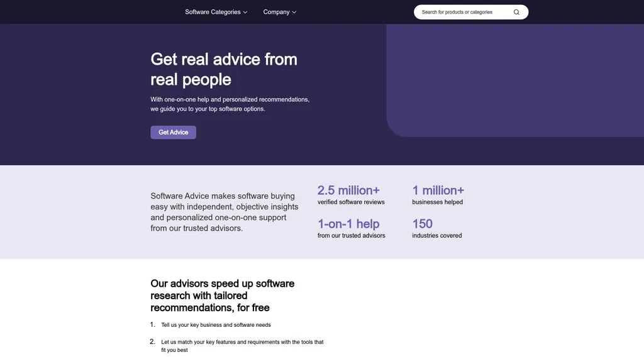Focus the product search field

click(x=470, y=12)
